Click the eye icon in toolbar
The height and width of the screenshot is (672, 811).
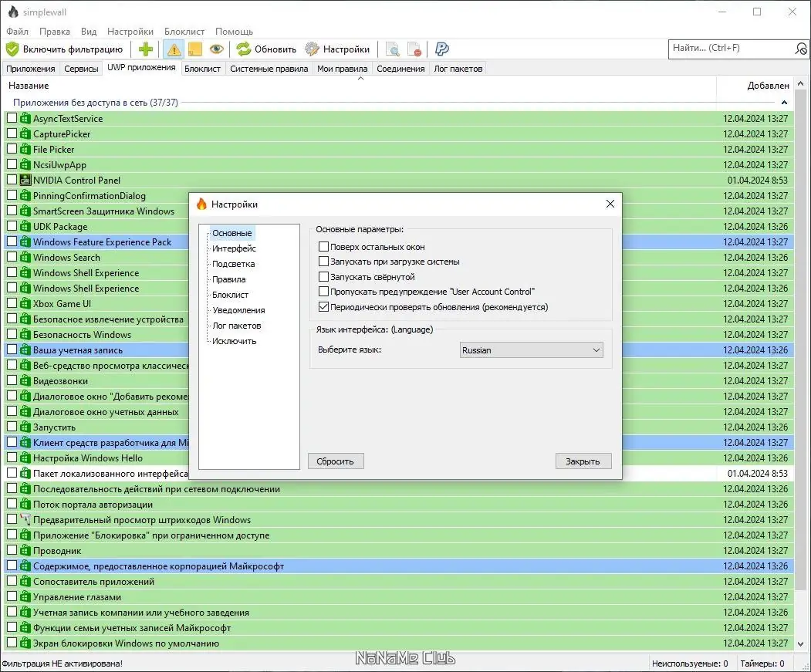pos(217,49)
